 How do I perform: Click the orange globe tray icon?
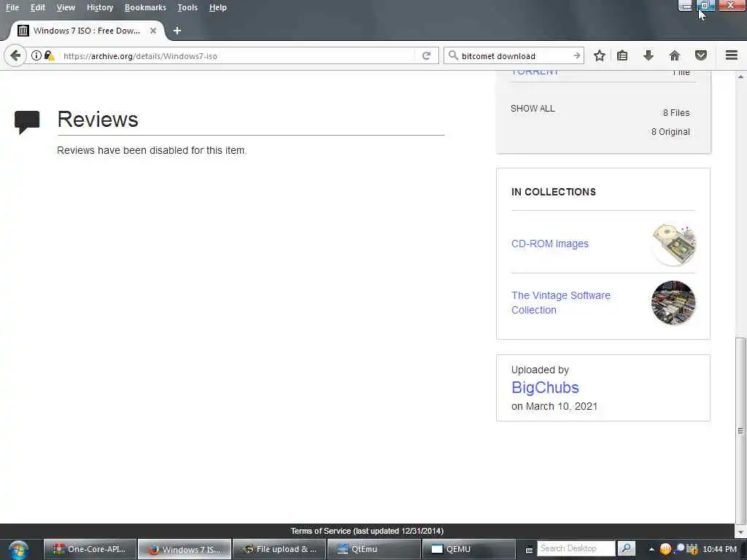(x=665, y=549)
